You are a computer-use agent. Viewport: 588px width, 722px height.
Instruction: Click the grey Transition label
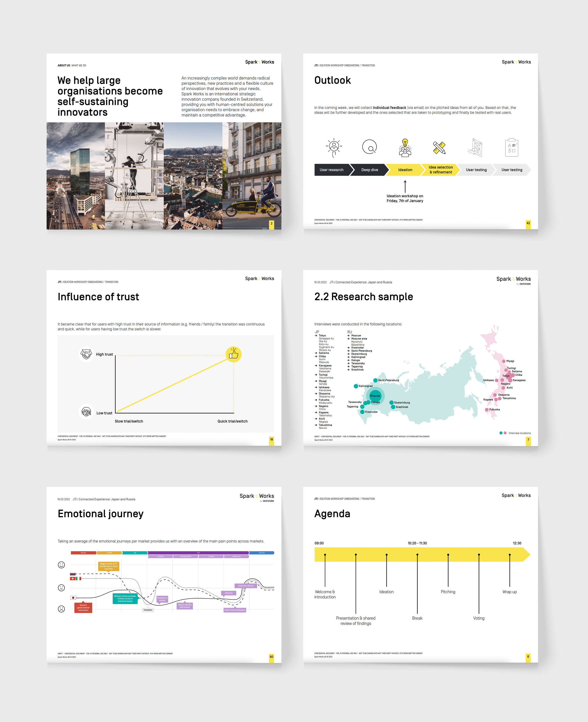tap(148, 610)
